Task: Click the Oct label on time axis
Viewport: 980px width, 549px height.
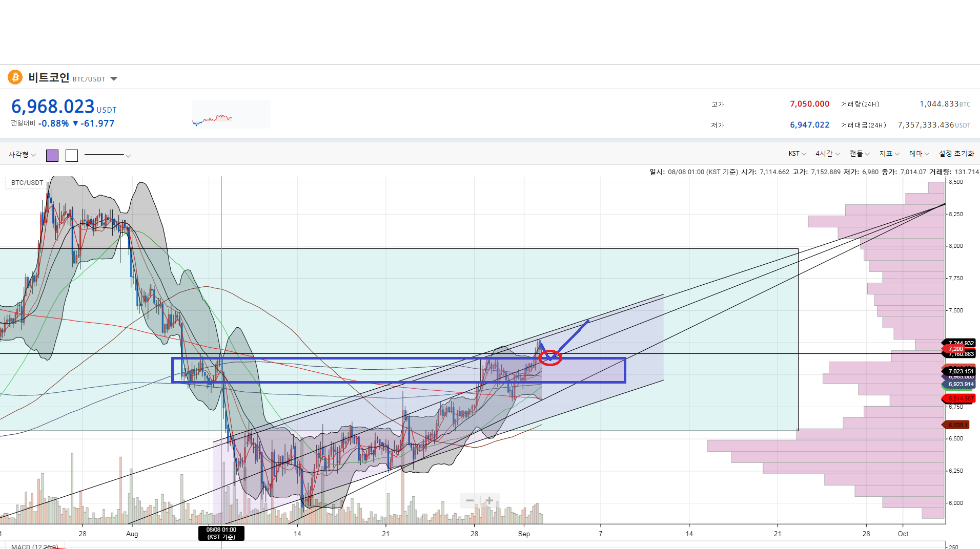Action: coord(903,534)
